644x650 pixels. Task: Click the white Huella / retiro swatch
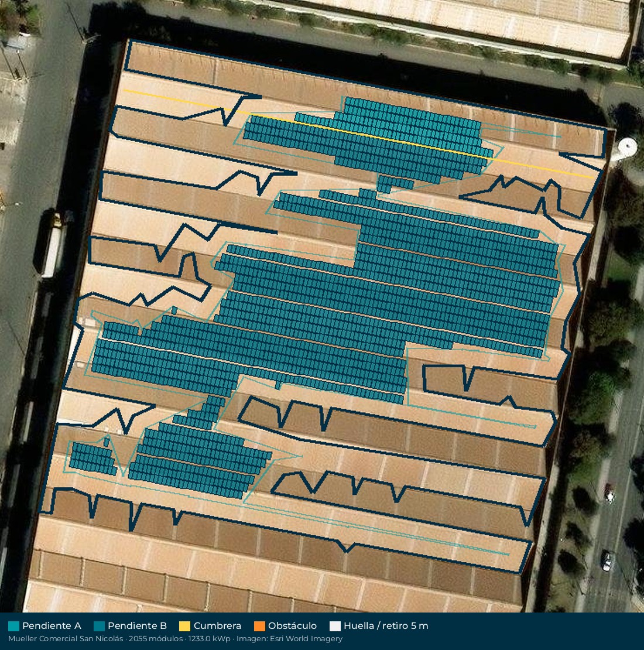coord(335,626)
